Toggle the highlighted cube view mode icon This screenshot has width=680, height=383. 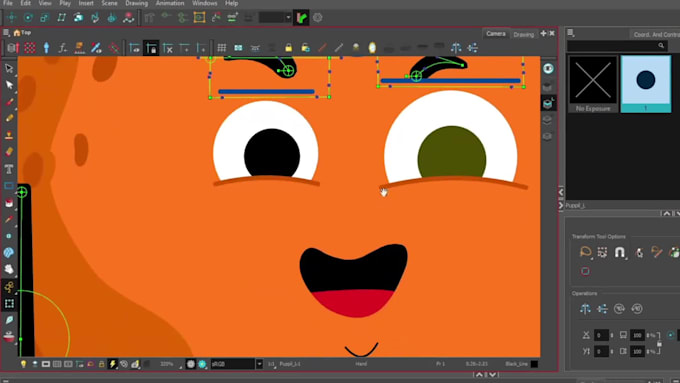pos(548,103)
